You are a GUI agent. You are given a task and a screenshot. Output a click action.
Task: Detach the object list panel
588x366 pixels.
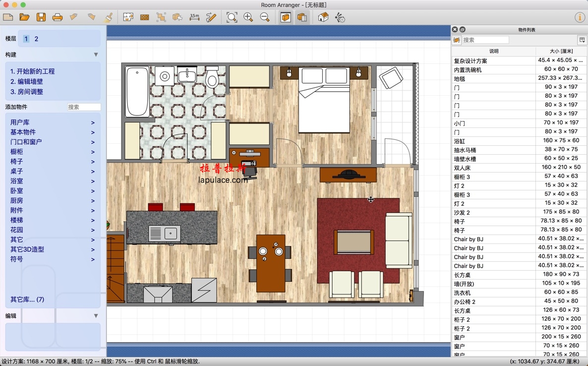463,29
